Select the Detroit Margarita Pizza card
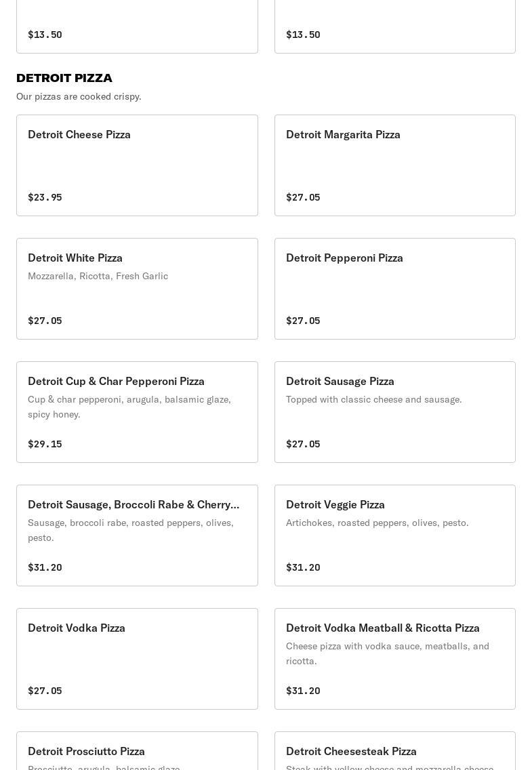Screen dimensions: 532x770 coord(395,165)
